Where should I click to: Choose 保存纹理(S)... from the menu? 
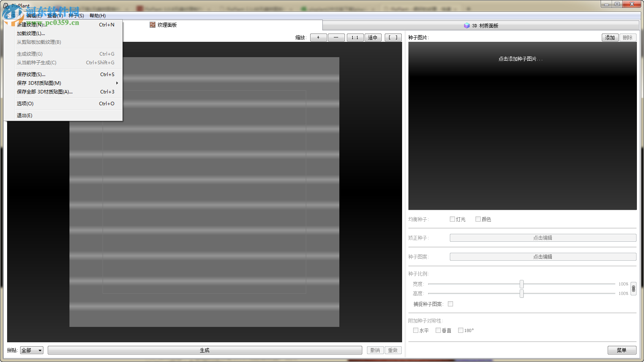click(63, 75)
